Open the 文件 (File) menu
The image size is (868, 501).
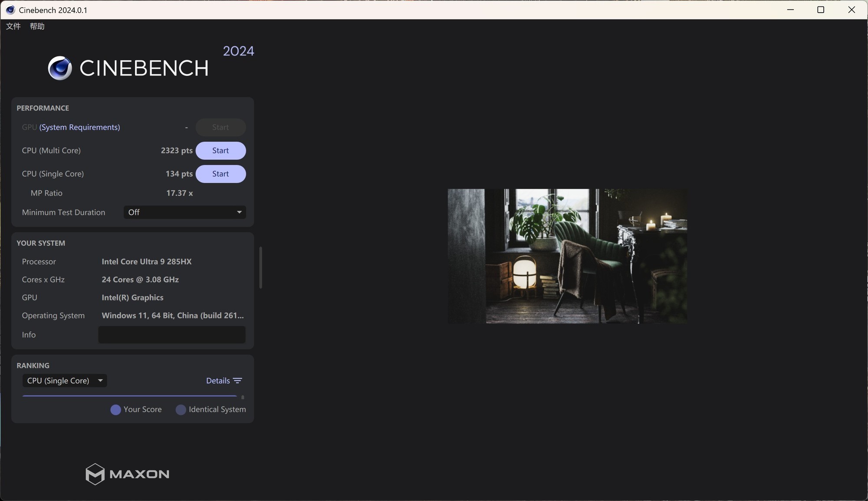coord(13,26)
